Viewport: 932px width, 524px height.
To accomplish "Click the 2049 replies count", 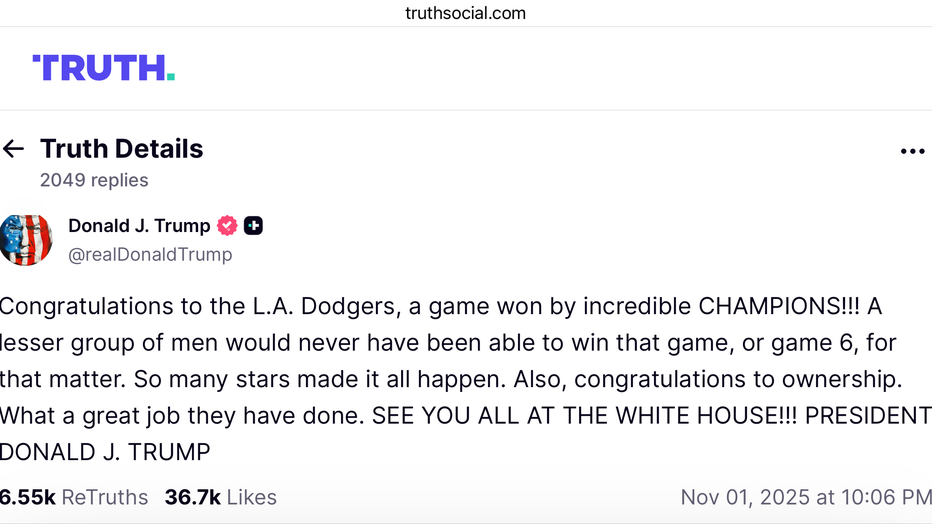I will (x=94, y=181).
